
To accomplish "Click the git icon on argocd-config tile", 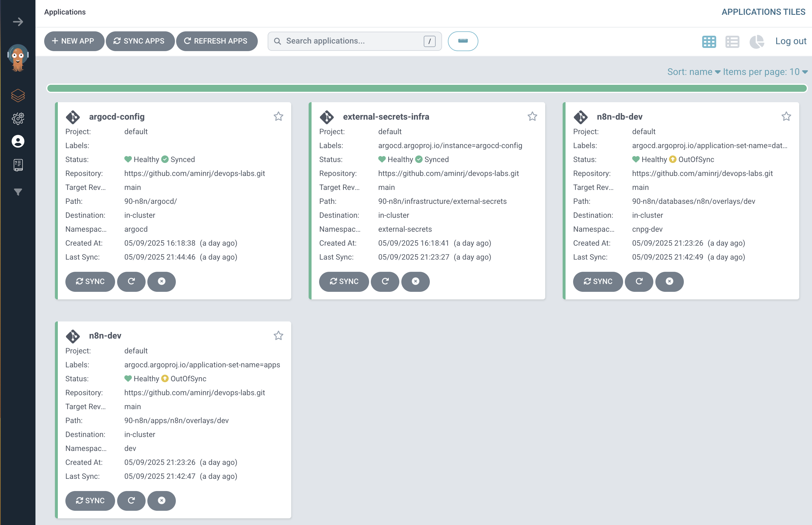I will (x=73, y=117).
